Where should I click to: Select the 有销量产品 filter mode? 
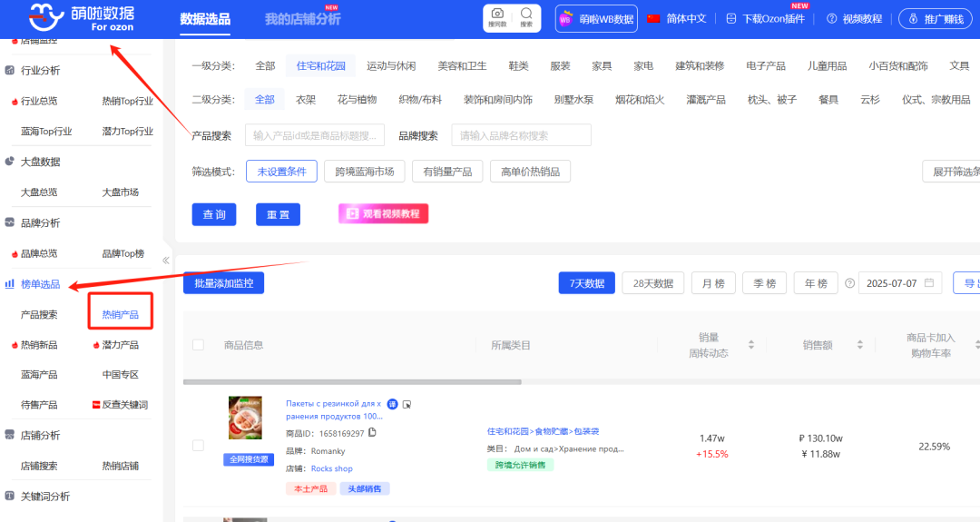pos(447,172)
